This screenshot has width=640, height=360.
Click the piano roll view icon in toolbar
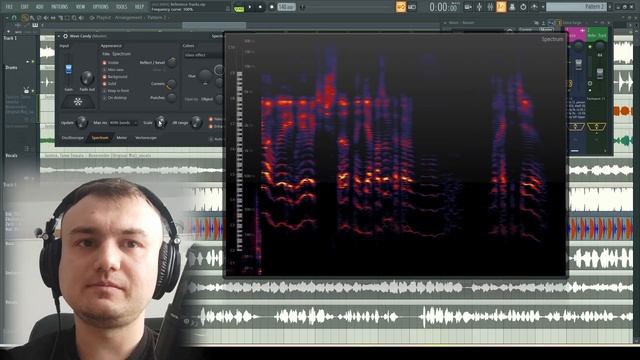pyautogui.click(x=479, y=7)
